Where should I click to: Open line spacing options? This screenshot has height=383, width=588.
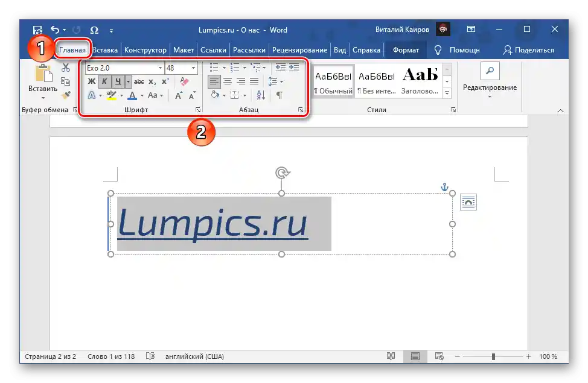click(x=276, y=81)
